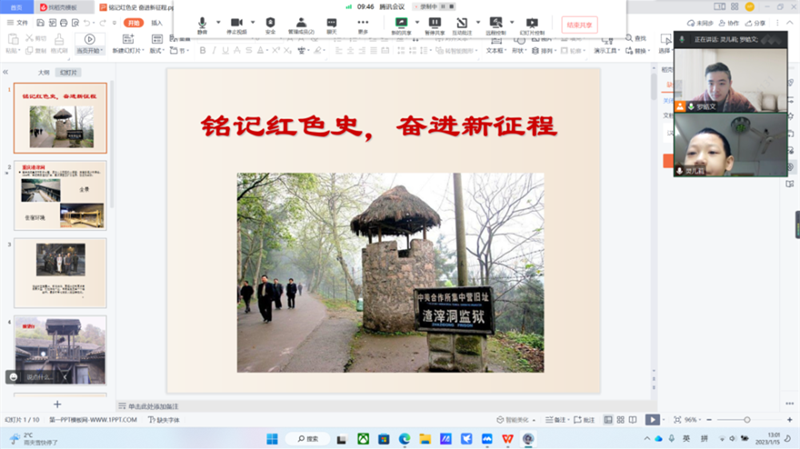Toggle the Notes pane from status bar
This screenshot has height=449, width=800.
tap(556, 420)
